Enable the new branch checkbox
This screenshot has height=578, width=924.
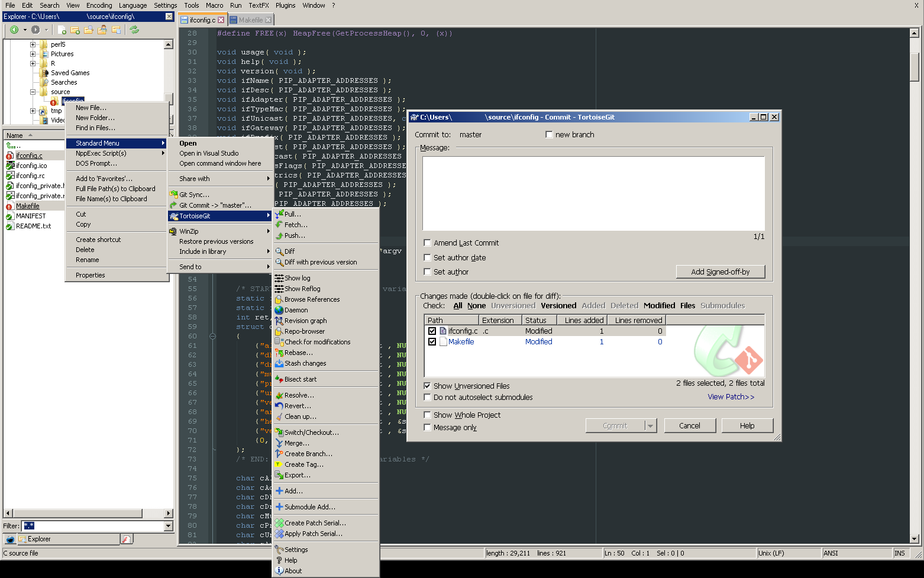pyautogui.click(x=549, y=134)
